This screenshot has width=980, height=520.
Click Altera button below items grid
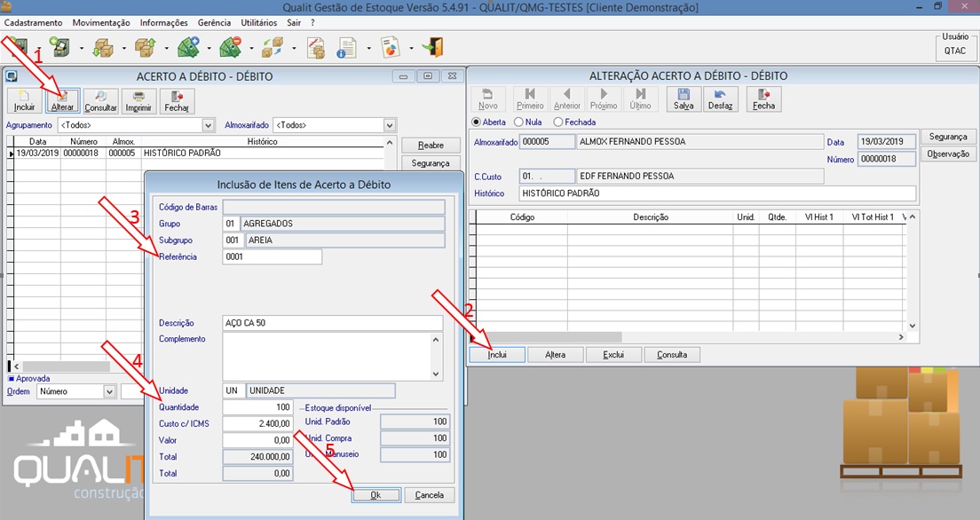tap(555, 354)
